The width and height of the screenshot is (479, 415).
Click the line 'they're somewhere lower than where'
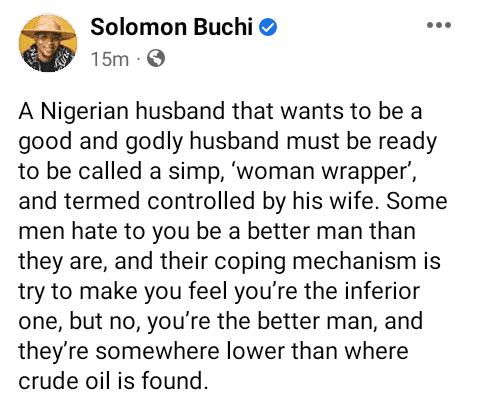(213, 351)
